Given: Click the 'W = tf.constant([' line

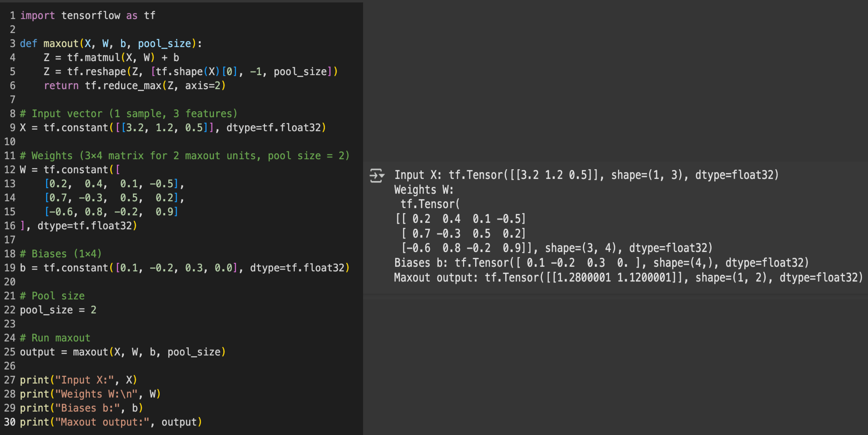Looking at the screenshot, I should point(70,169).
